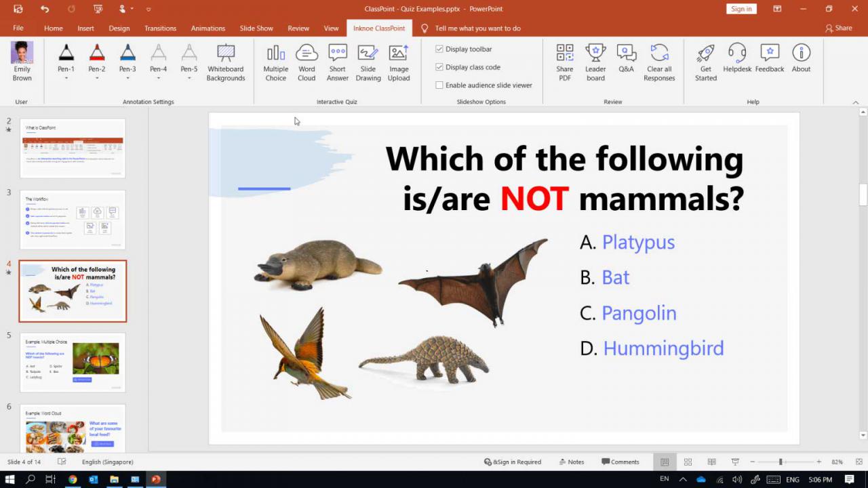This screenshot has width=868, height=488.
Task: Enable audience slide viewer checkbox
Action: pyautogui.click(x=439, y=85)
